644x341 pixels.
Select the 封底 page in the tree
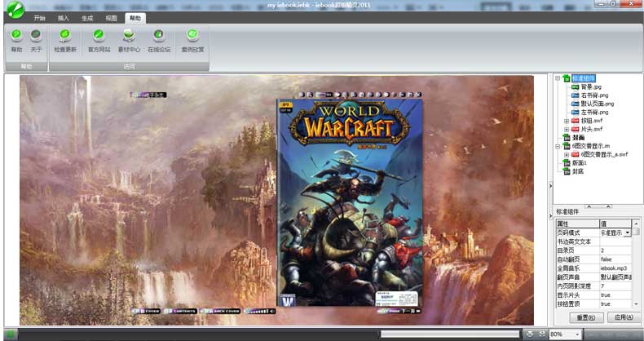[x=578, y=171]
